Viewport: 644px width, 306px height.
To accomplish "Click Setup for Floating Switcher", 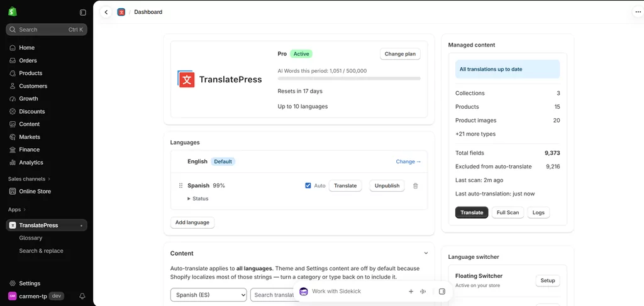I will pyautogui.click(x=548, y=281).
